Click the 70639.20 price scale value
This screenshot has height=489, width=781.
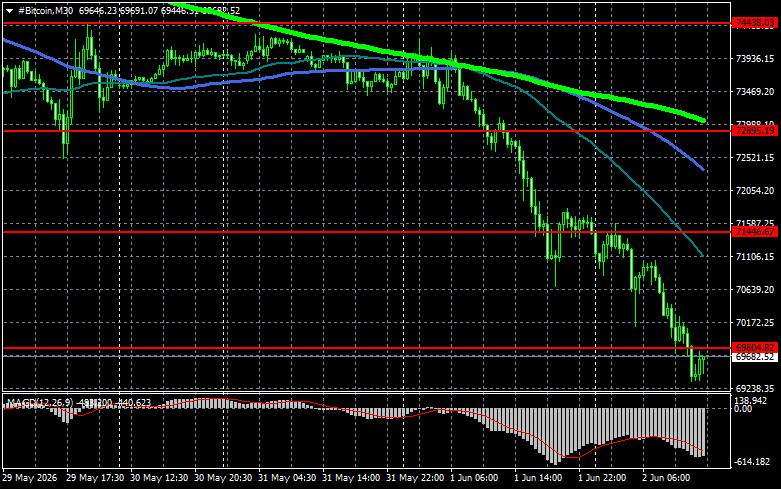[x=755, y=289]
